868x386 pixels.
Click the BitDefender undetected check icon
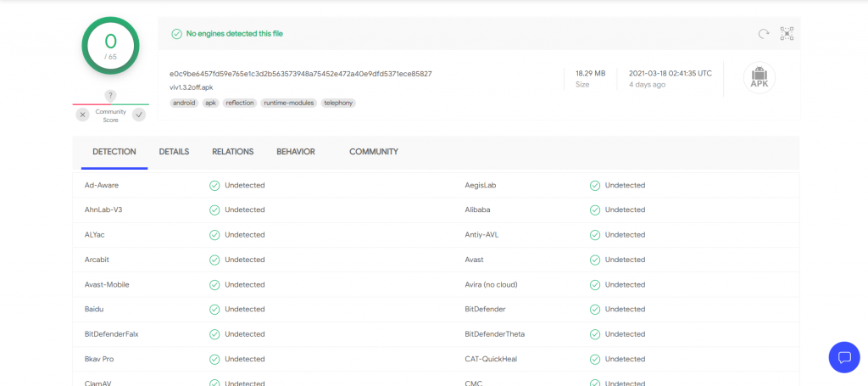point(594,309)
